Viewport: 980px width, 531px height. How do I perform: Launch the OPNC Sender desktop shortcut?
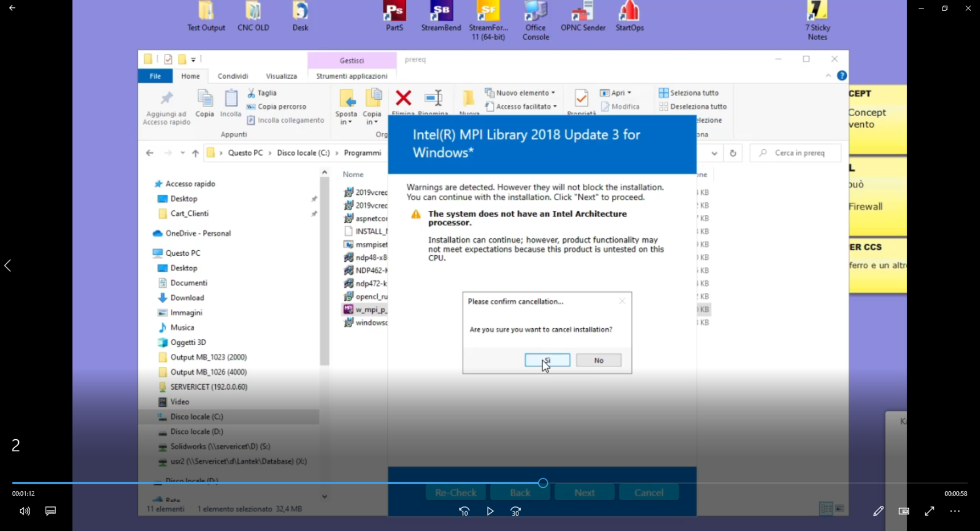click(x=583, y=17)
